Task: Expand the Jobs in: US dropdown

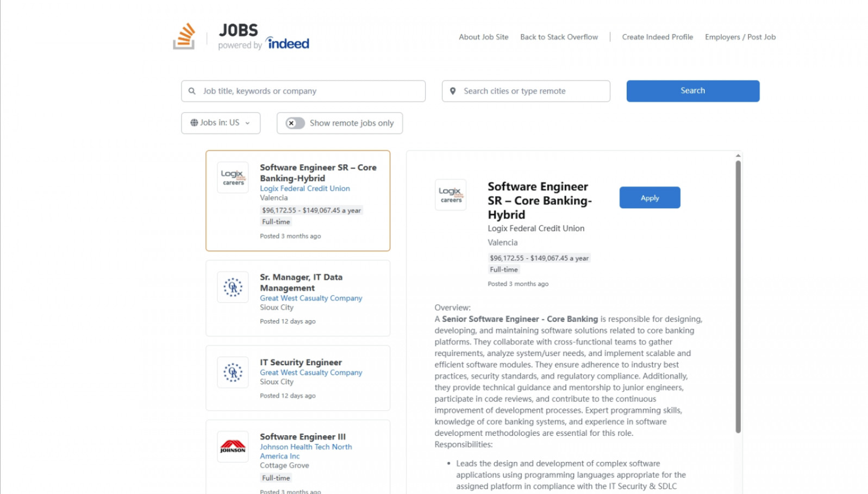Action: [221, 123]
